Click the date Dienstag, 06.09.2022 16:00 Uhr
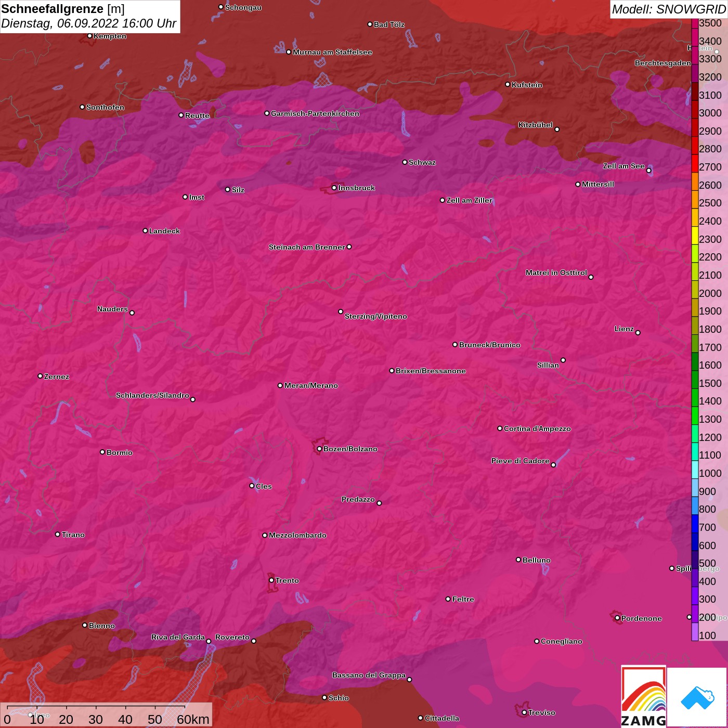 88,24
